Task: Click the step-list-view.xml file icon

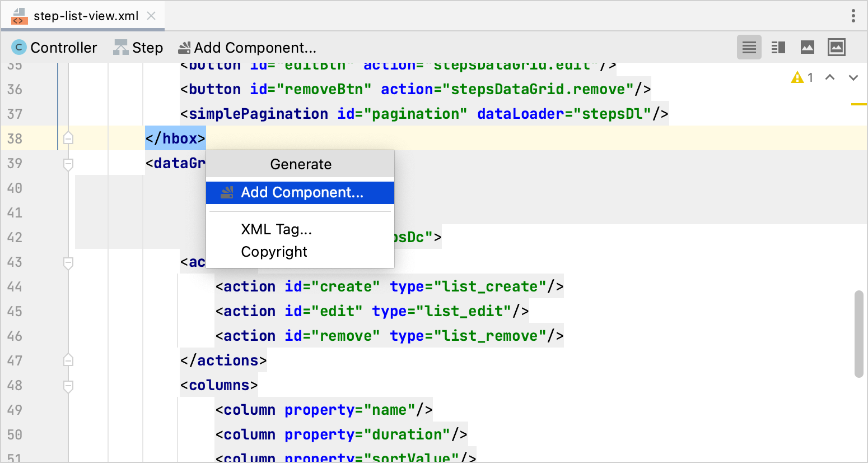Action: [19, 16]
